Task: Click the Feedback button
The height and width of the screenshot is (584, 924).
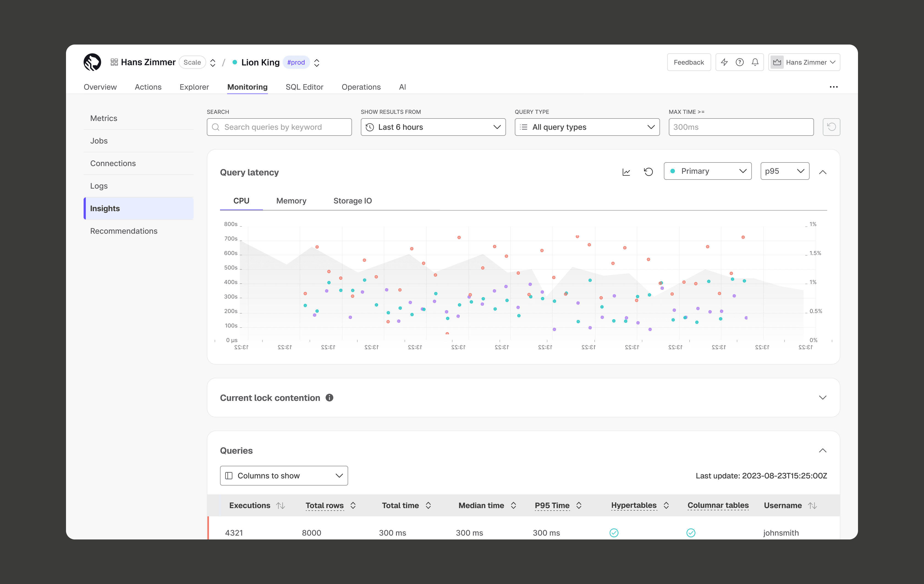Action: coord(689,62)
